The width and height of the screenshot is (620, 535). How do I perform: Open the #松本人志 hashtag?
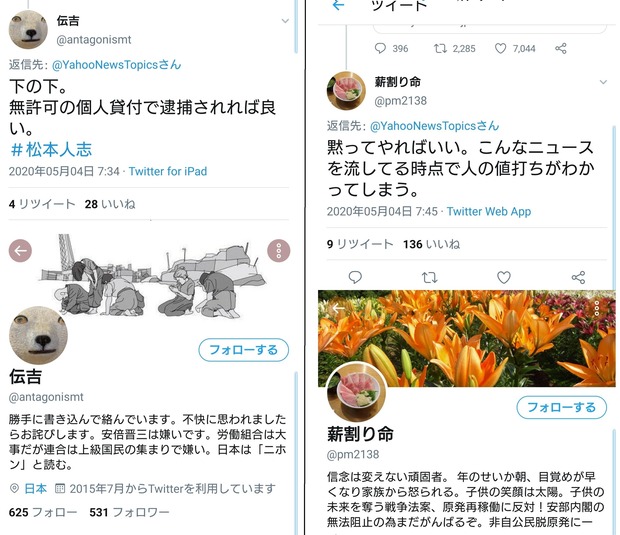point(51,149)
